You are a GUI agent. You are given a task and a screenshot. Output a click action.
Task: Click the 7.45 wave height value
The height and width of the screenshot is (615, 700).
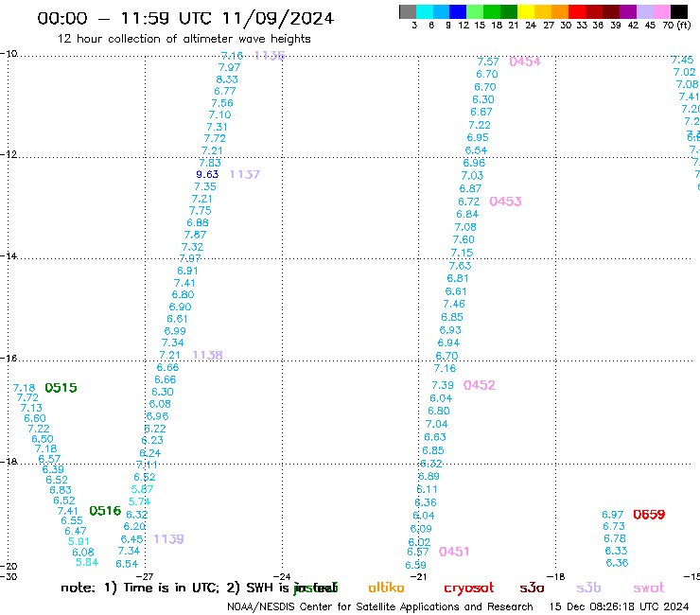(683, 60)
